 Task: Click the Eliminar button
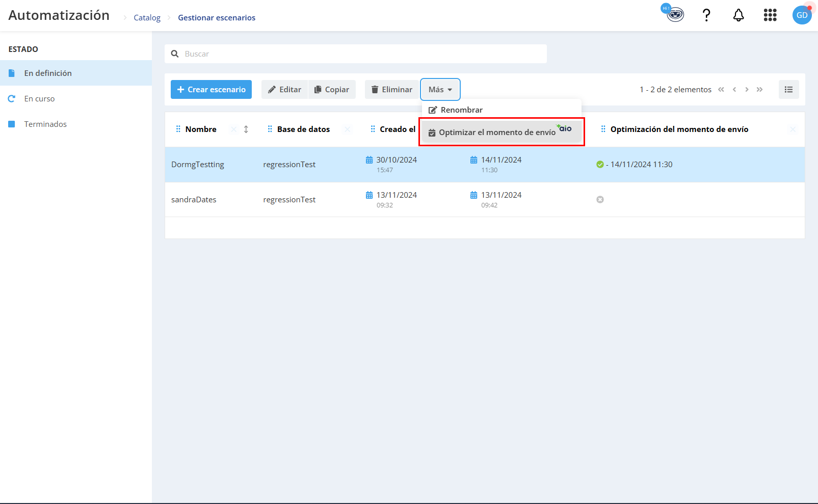click(x=391, y=90)
